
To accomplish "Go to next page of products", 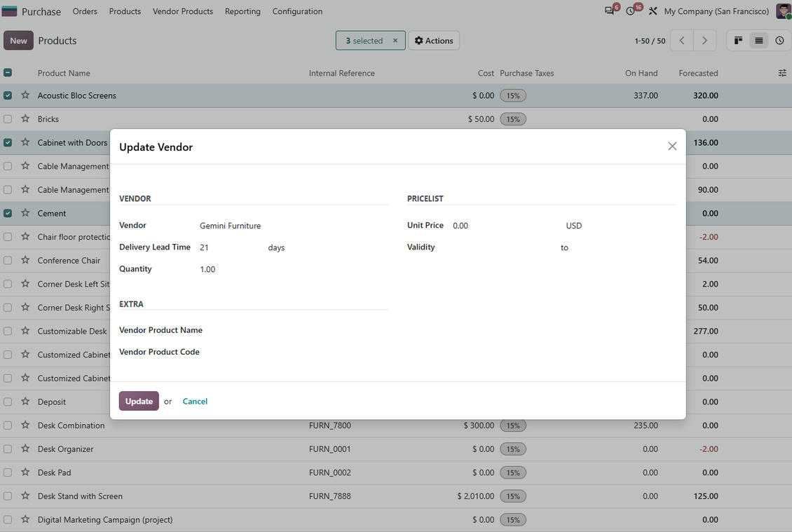I will pyautogui.click(x=704, y=41).
